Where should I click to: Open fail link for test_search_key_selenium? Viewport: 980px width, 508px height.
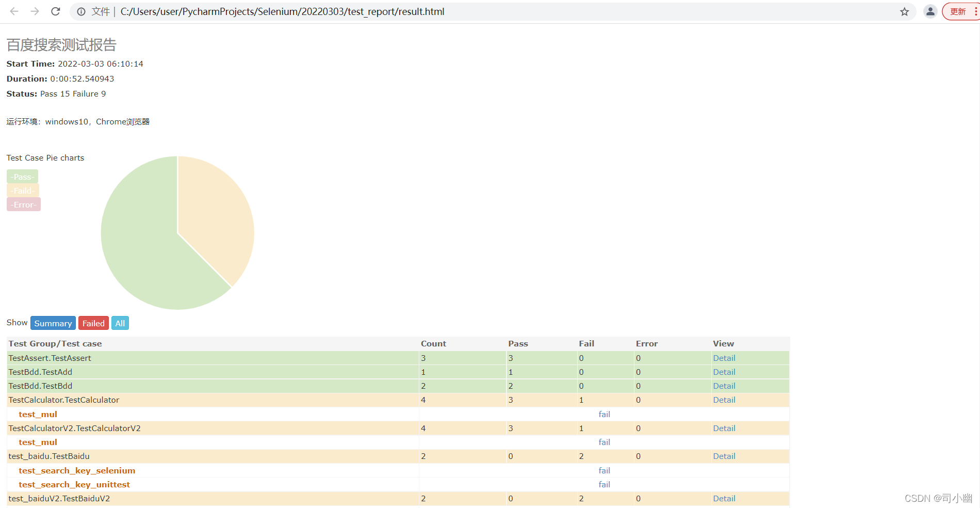tap(605, 471)
